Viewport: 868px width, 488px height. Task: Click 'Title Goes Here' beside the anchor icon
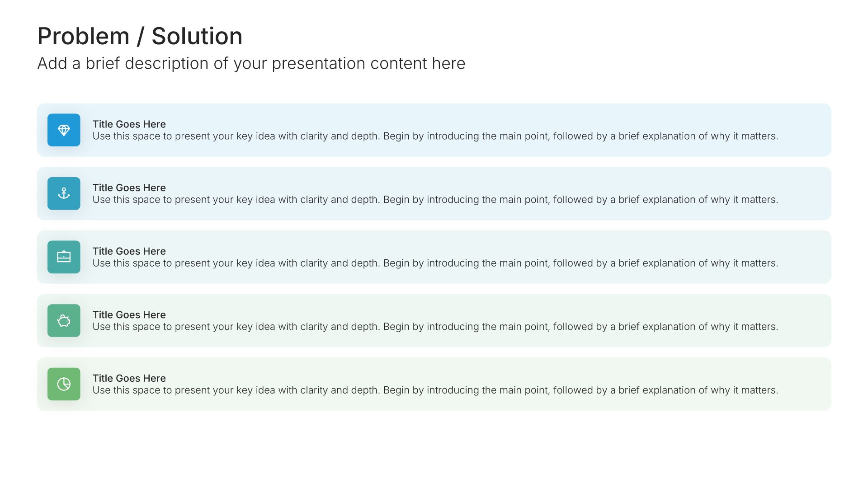point(129,188)
